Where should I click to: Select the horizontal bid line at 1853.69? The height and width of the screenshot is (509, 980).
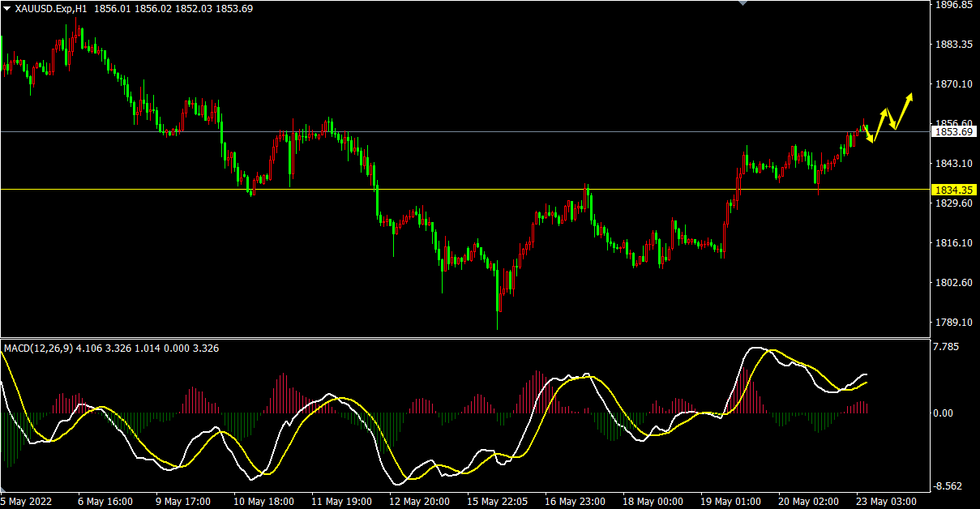tap(486, 131)
